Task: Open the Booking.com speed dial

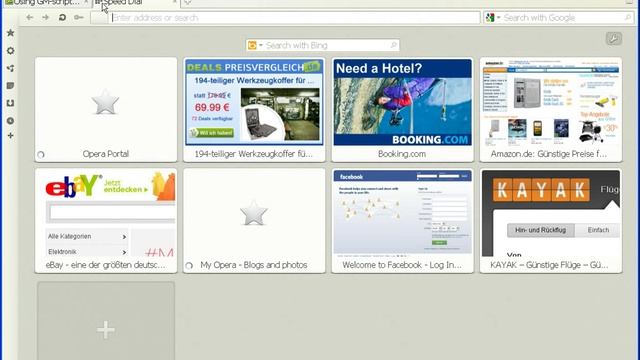Action: point(402,110)
